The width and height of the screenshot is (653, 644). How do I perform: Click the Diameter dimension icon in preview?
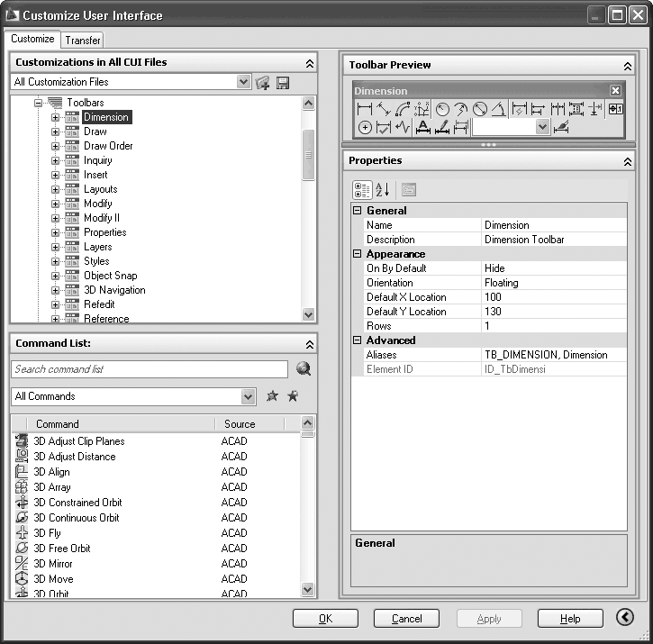480,109
